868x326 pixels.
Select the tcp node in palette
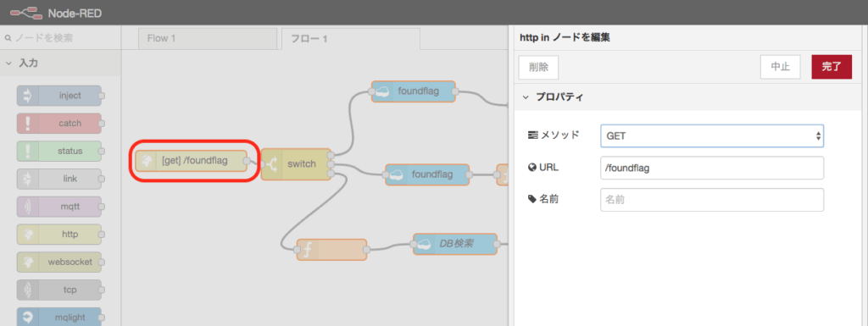click(59, 290)
